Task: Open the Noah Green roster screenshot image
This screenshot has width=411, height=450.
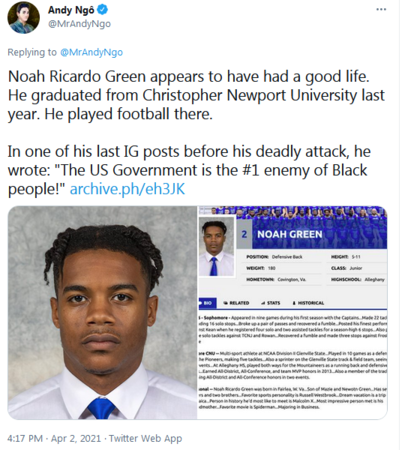Action: (293, 313)
